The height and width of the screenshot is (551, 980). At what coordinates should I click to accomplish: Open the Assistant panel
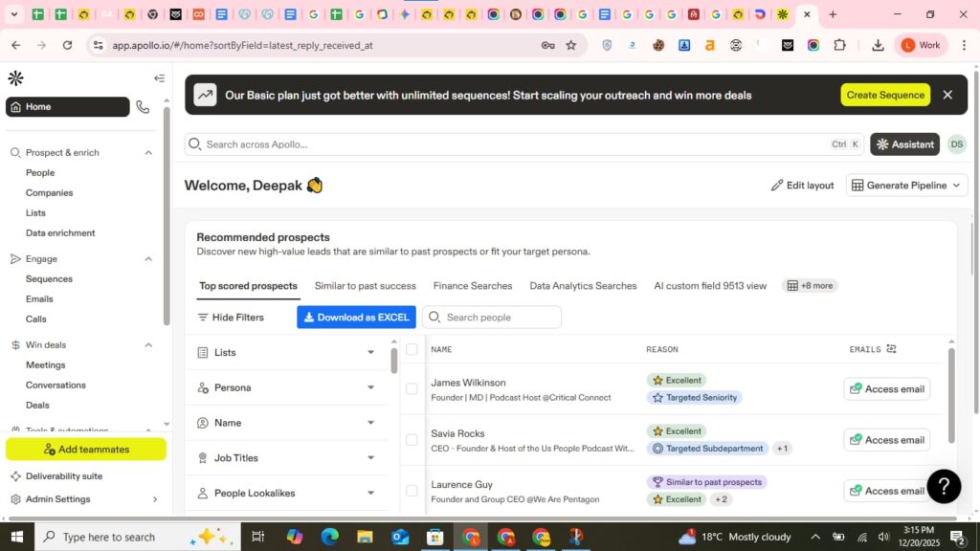pos(903,143)
